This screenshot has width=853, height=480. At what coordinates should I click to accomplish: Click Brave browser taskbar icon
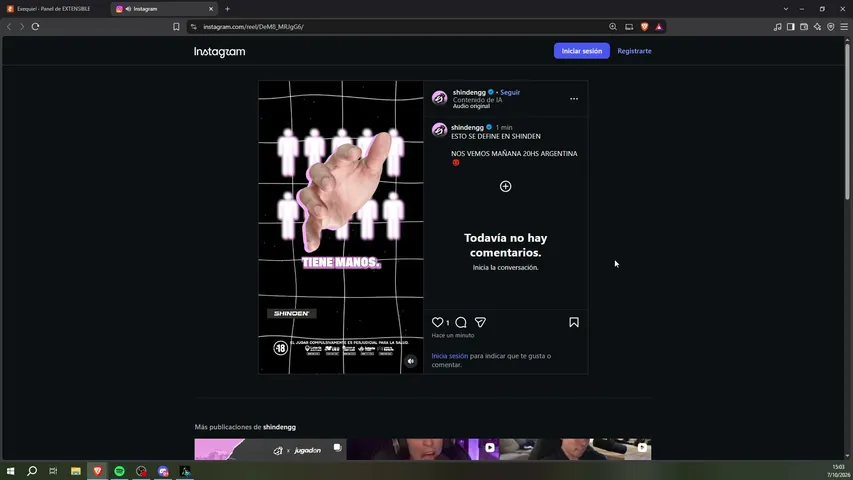coord(97,471)
